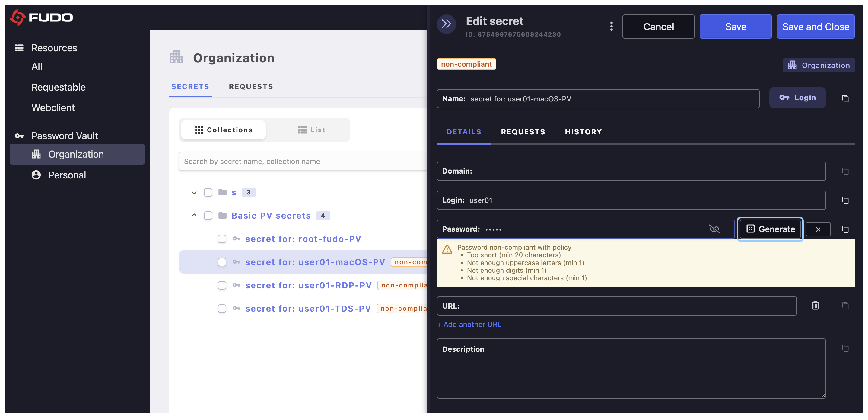Select checkbox for secret for: user01-RDP-PV
Image resolution: width=868 pixels, height=420 pixels.
(222, 285)
